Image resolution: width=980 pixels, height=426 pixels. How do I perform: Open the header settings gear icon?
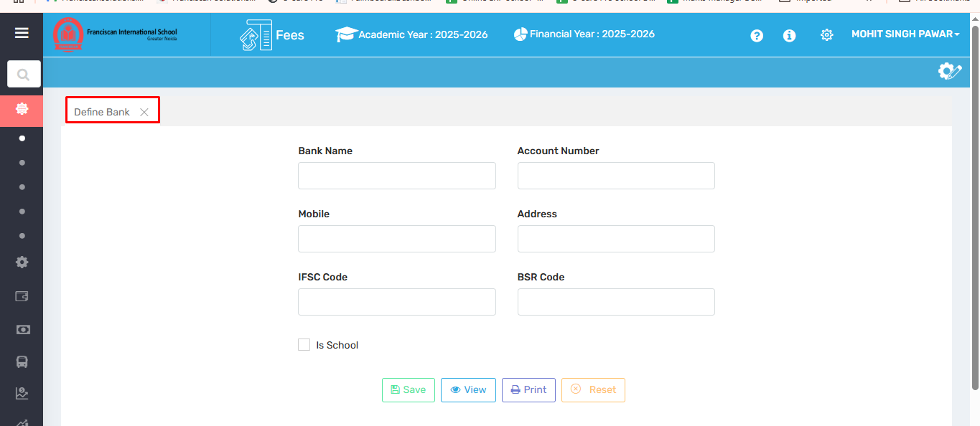826,35
